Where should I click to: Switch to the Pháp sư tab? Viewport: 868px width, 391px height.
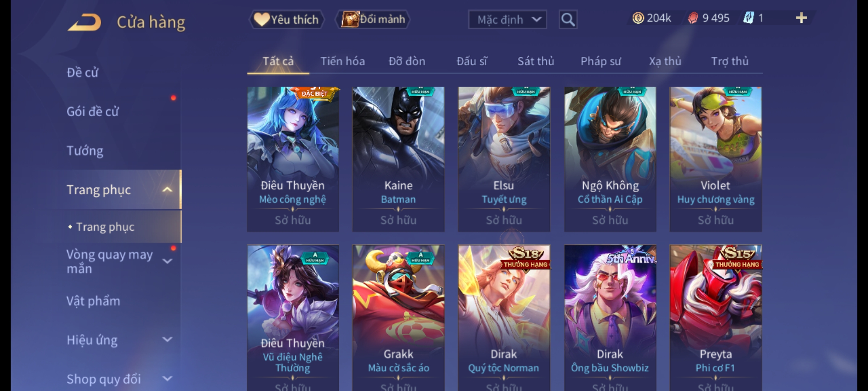click(x=601, y=61)
